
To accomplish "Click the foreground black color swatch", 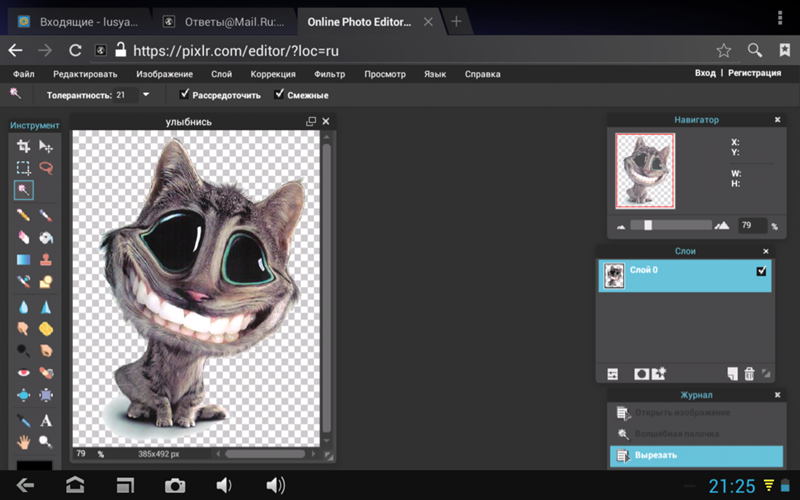I will tap(34, 465).
